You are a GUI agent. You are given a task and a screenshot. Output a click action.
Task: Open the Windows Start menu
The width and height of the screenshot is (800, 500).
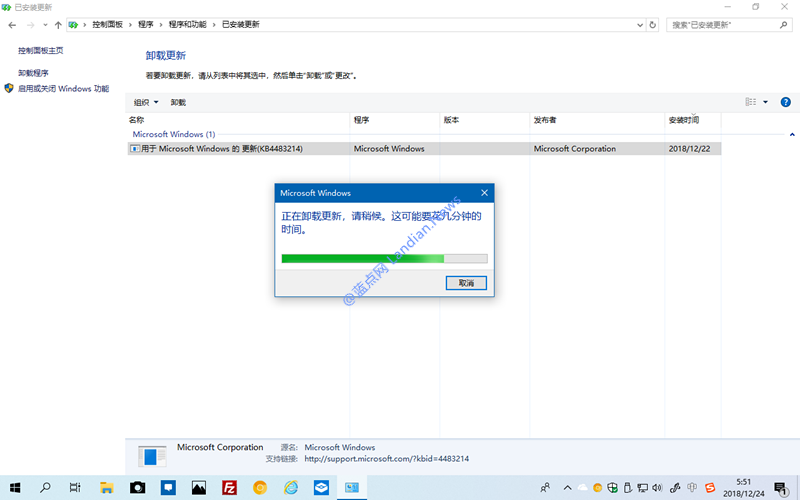point(15,488)
